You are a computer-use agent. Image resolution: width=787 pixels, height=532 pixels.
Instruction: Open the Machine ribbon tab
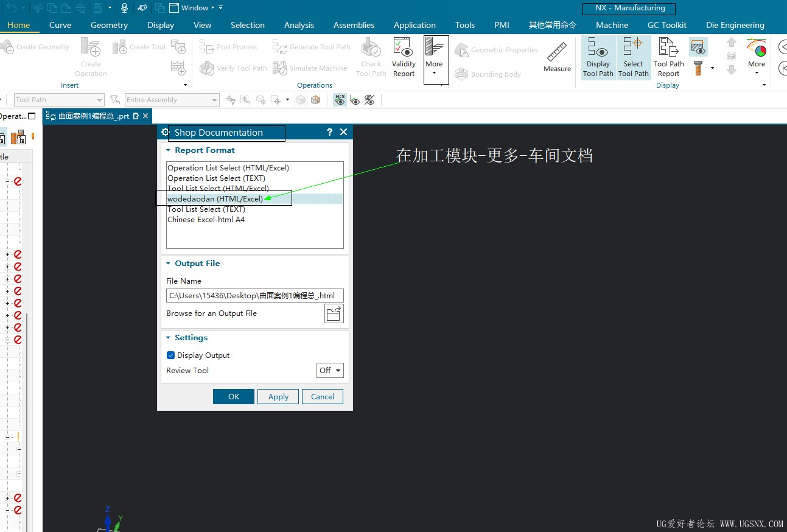coord(612,25)
